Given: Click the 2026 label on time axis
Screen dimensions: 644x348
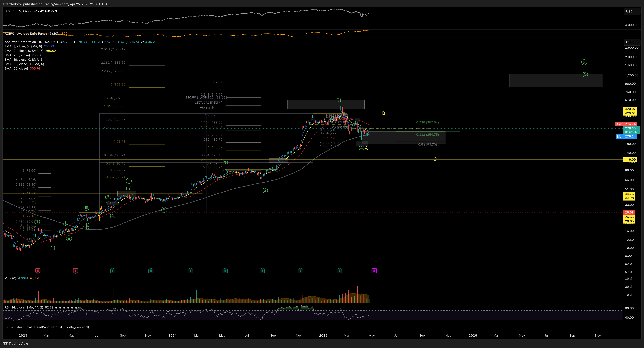Looking at the screenshot, I should pyautogui.click(x=473, y=336).
